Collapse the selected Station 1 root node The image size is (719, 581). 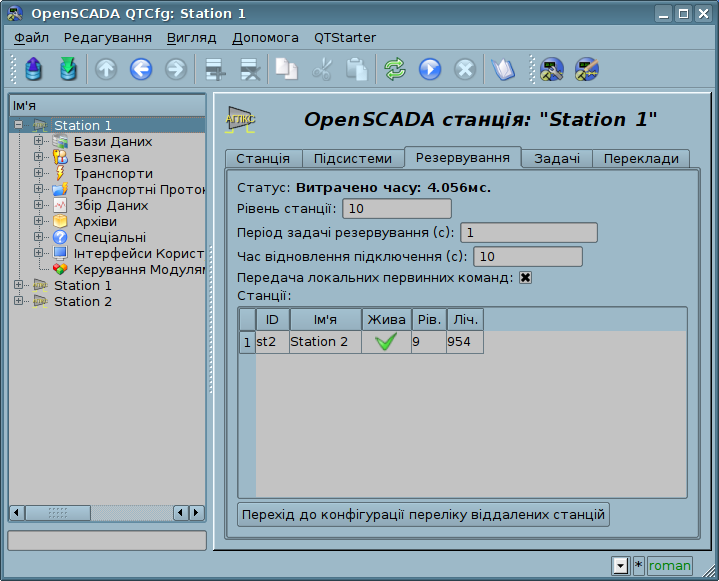point(18,125)
